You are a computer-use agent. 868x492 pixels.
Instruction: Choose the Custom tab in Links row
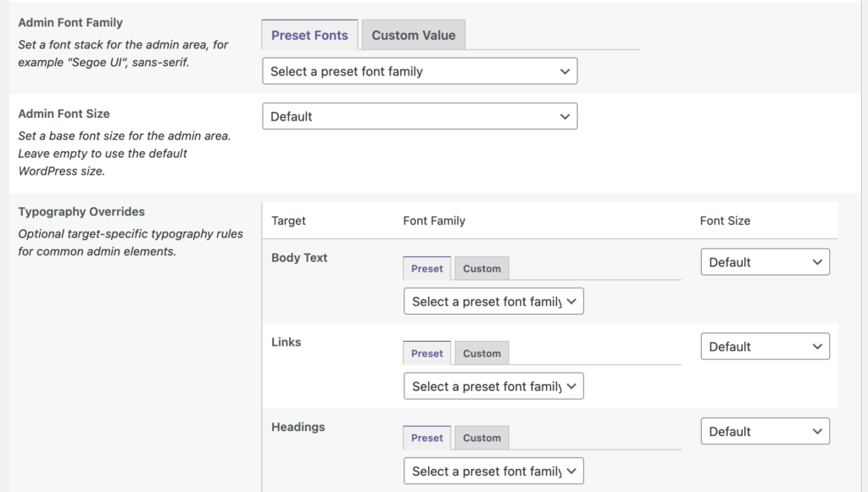pos(481,354)
